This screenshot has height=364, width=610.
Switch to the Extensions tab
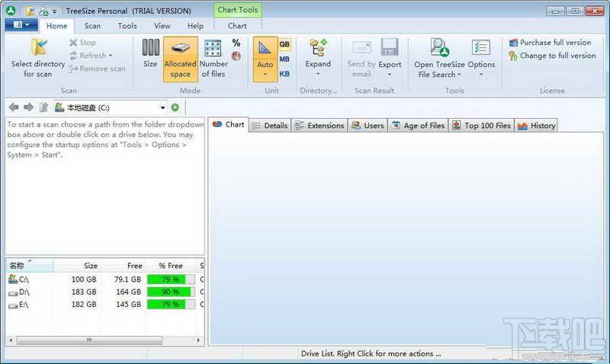pos(319,126)
